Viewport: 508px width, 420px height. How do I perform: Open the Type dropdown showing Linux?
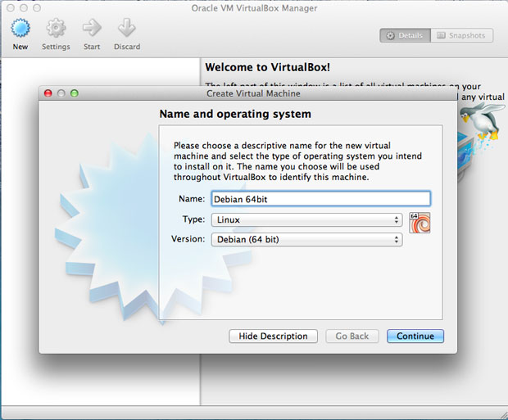(x=306, y=220)
